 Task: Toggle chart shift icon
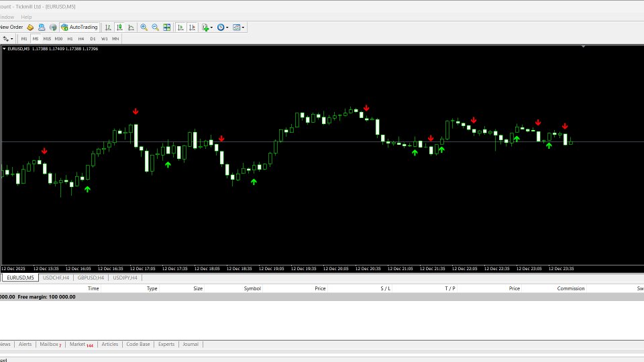[x=192, y=27]
